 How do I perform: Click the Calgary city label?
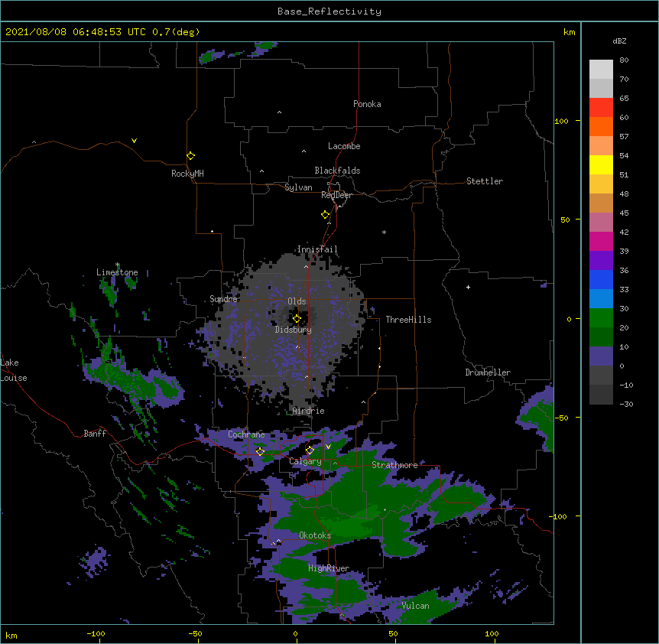click(305, 461)
